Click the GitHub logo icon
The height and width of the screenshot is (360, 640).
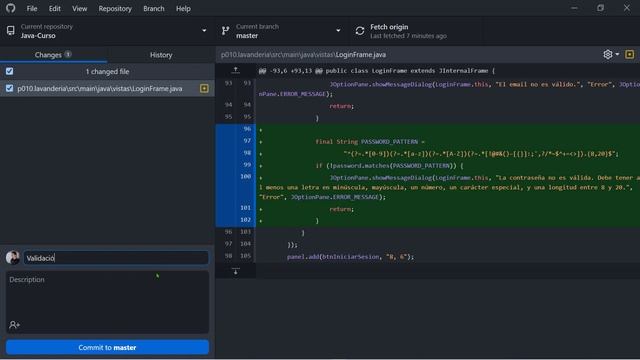(x=11, y=8)
